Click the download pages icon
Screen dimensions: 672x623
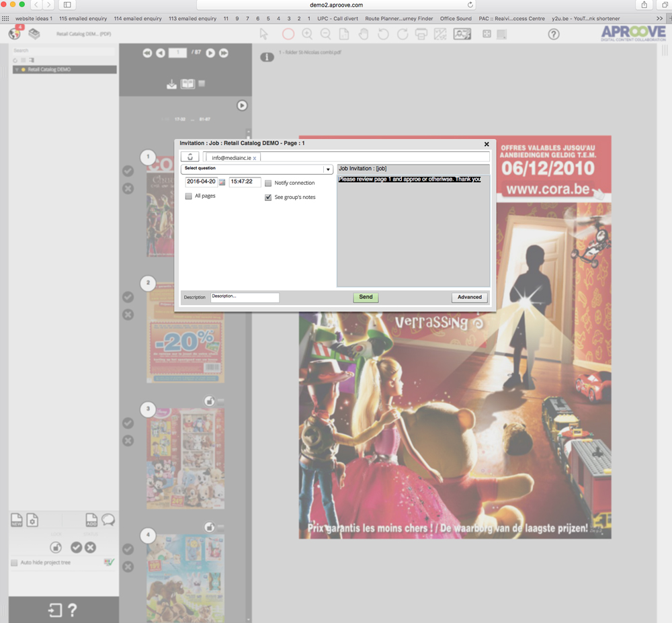point(172,84)
